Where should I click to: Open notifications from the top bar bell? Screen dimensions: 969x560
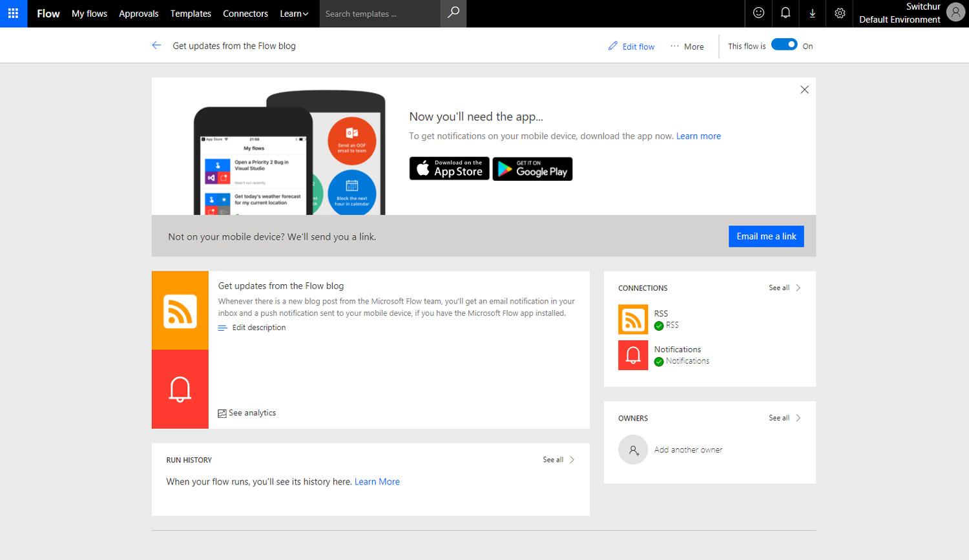pyautogui.click(x=786, y=14)
